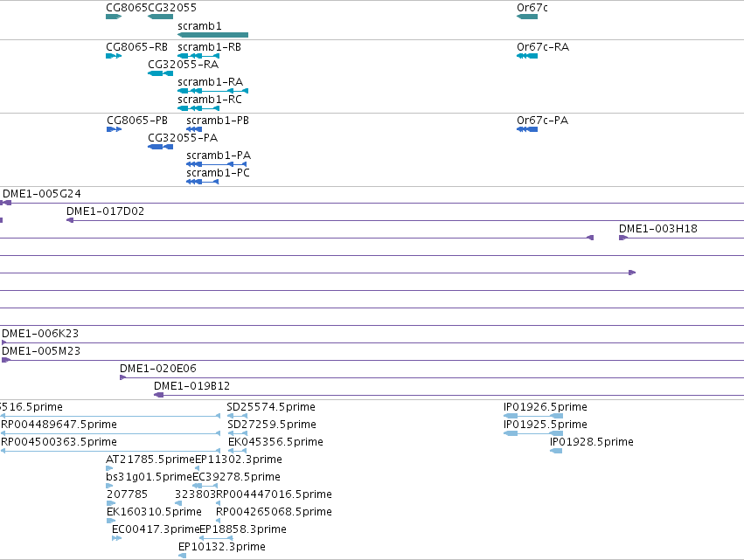Open protein scramb1-PB label
Image resolution: width=744 pixels, height=560 pixels.
[218, 121]
